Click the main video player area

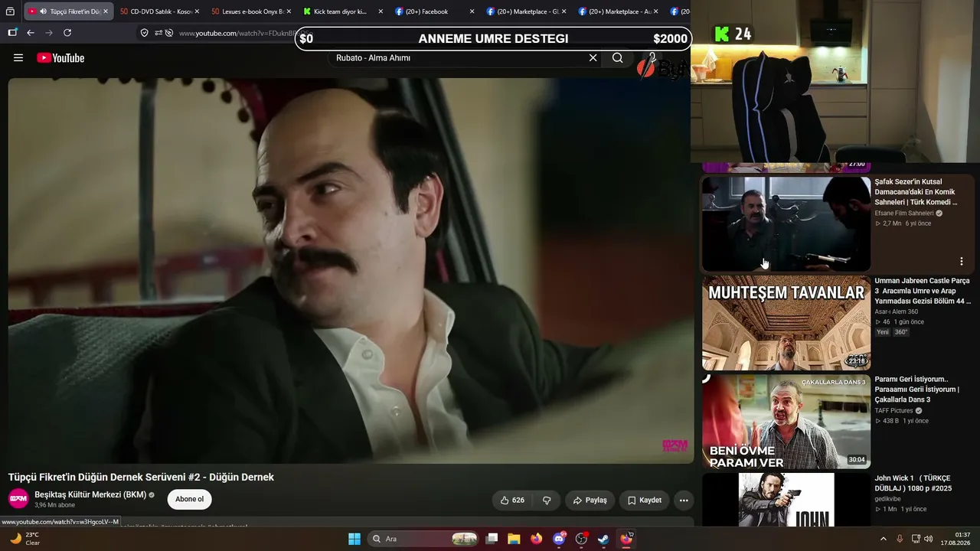point(351,270)
